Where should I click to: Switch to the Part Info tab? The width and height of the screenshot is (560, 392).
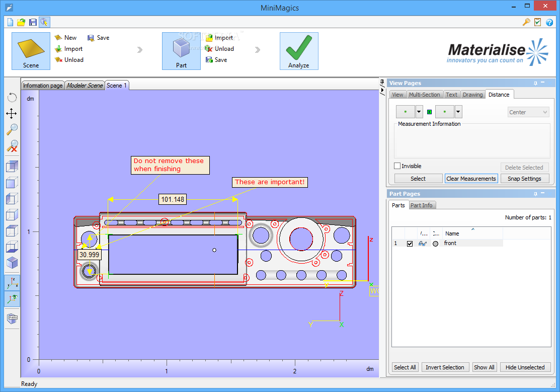coord(422,205)
